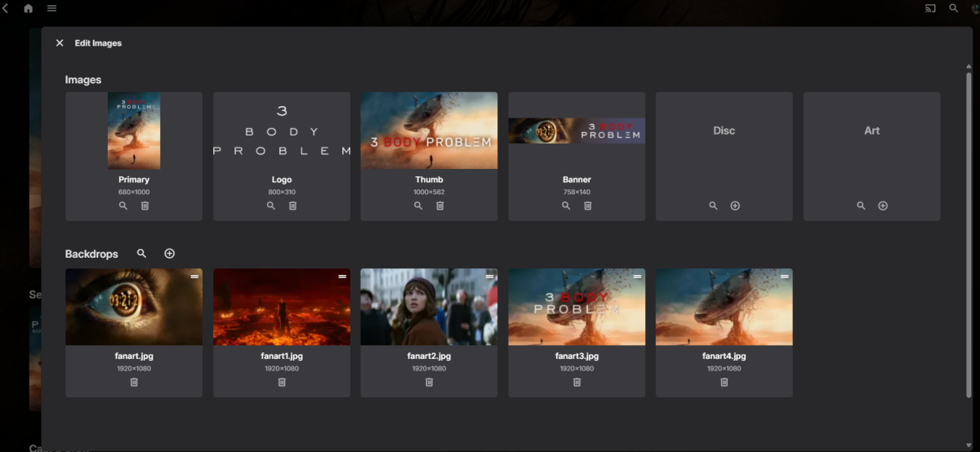This screenshot has height=452, width=980.
Task: Delete fanart1.jpg backdrop
Action: pyautogui.click(x=282, y=382)
